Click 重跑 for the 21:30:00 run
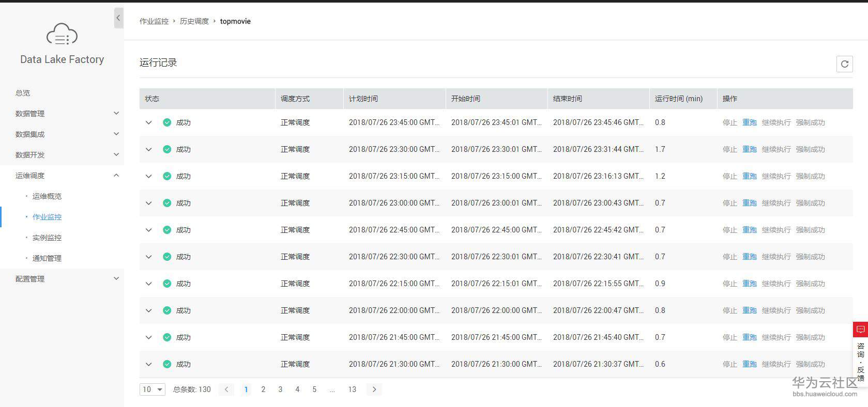Viewport: 868px width, 407px height. tap(750, 364)
